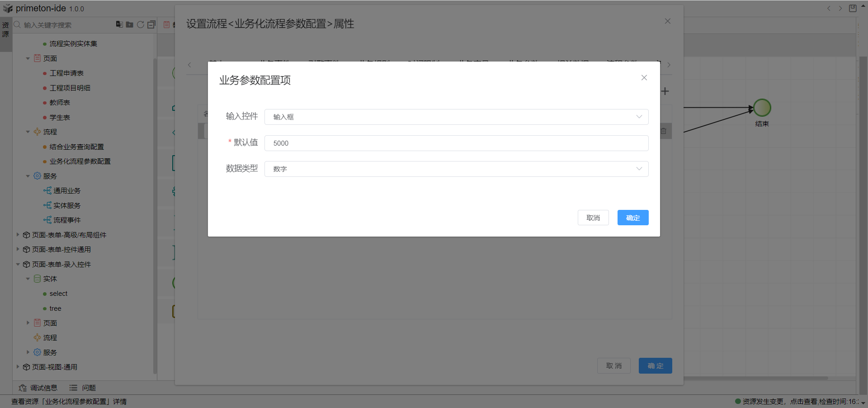
Task: Open the 输入控件 dropdown
Action: 456,117
